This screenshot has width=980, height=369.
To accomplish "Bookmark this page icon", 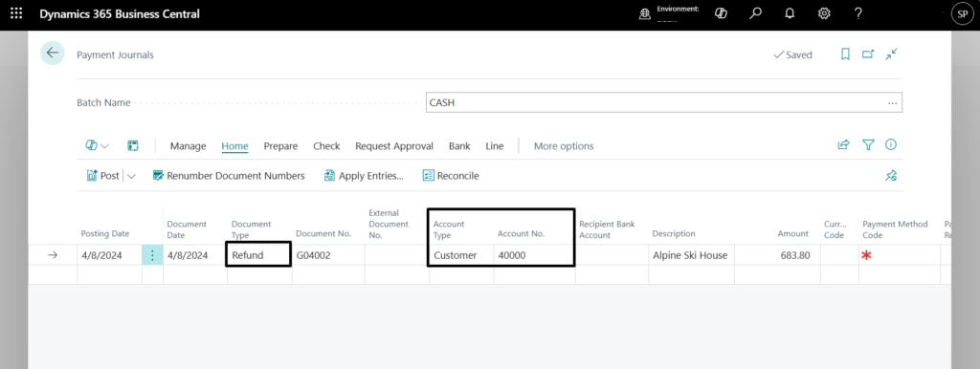I will 845,54.
